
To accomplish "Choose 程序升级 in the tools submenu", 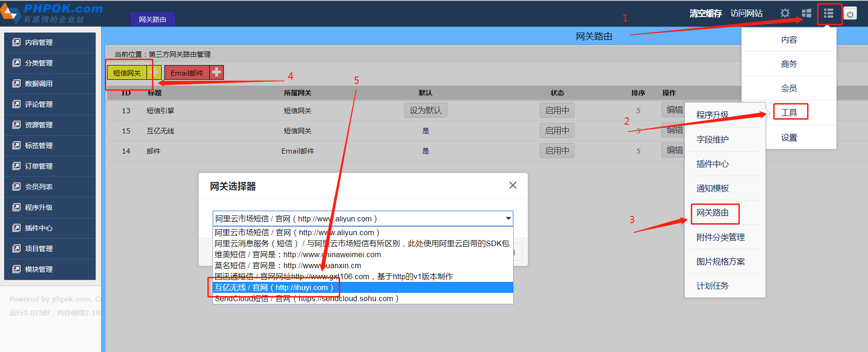I will (x=712, y=115).
